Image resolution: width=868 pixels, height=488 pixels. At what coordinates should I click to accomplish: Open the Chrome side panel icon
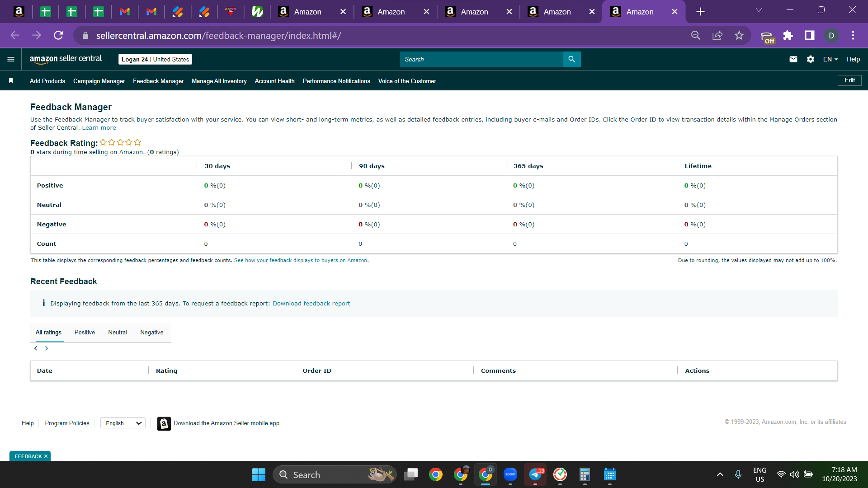coord(810,35)
